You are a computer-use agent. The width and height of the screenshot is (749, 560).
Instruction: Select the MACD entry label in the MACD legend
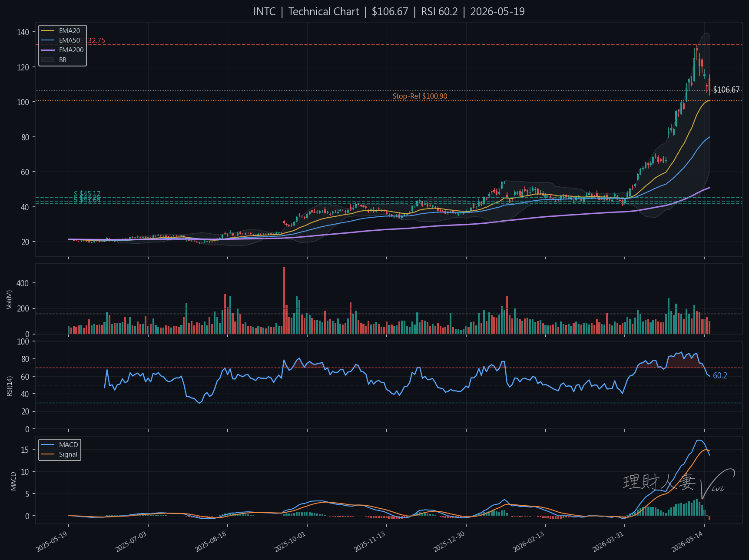pyautogui.click(x=69, y=445)
